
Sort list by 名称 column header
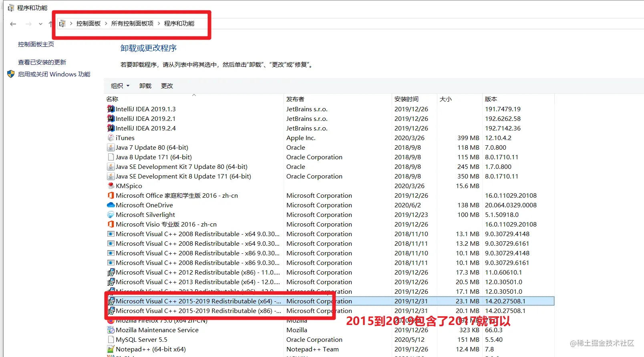[x=194, y=99]
